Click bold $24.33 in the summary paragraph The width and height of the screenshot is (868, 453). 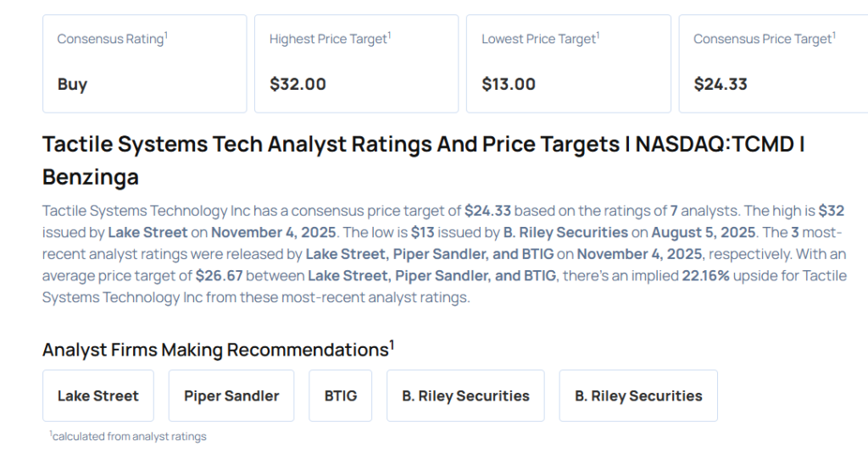(487, 210)
